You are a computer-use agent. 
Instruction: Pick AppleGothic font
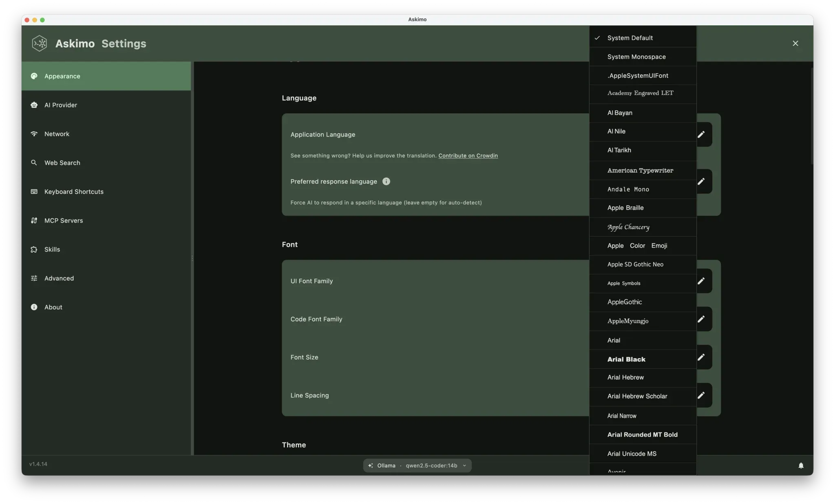click(x=643, y=302)
